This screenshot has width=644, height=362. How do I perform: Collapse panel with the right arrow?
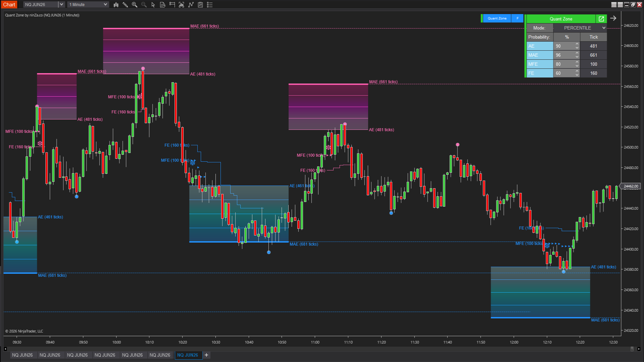click(x=613, y=18)
